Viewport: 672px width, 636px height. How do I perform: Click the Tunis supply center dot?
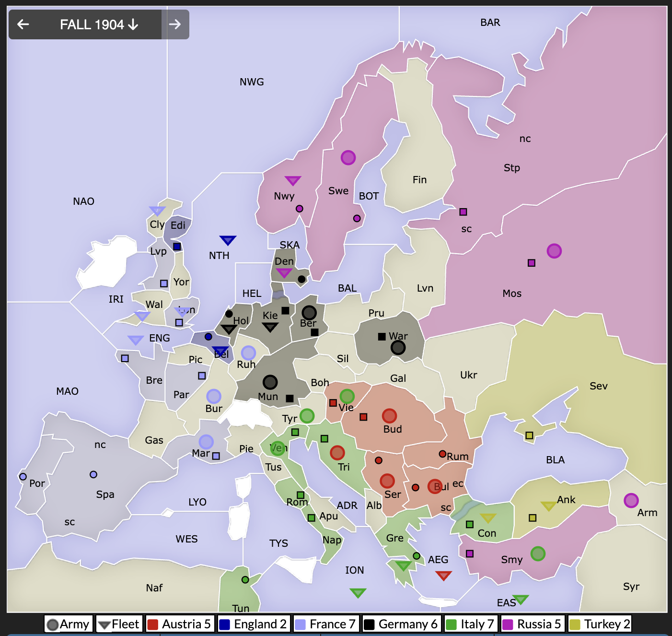[x=245, y=579]
